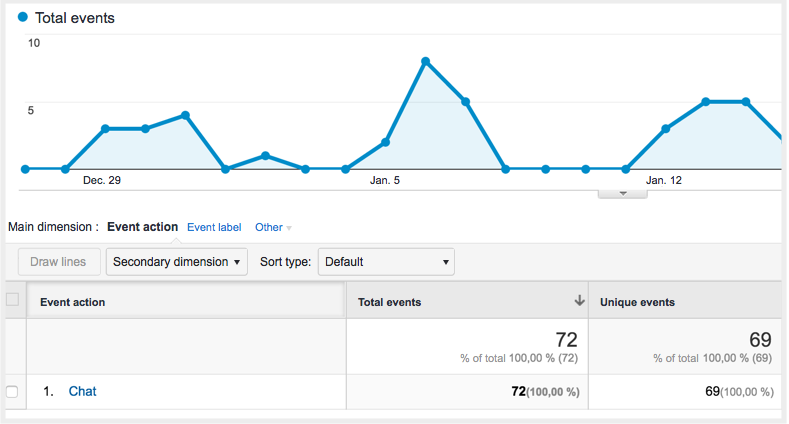Click the chart data point above Jan. 5

point(386,142)
